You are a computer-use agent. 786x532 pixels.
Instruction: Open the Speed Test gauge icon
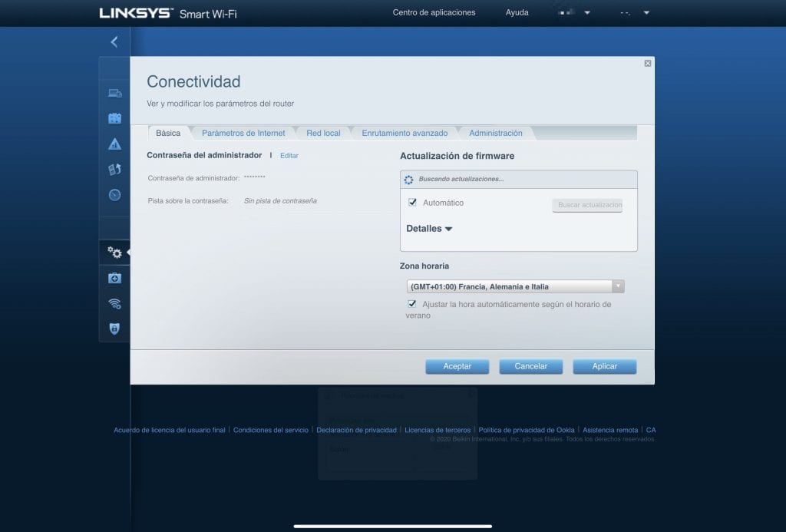pos(114,195)
